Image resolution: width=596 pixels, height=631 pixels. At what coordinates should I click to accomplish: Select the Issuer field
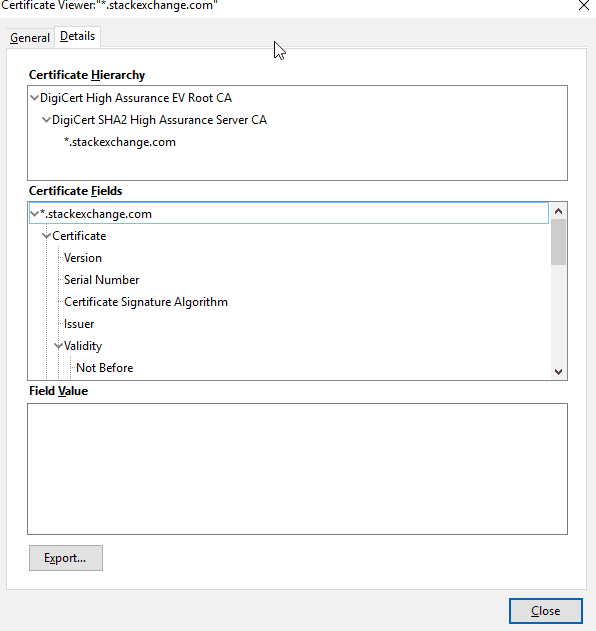click(x=79, y=324)
